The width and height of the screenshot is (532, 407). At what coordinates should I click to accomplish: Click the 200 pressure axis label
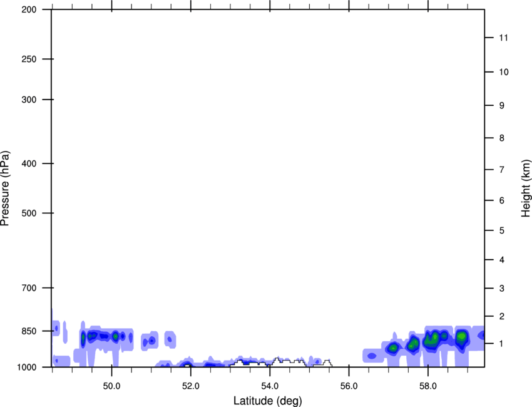click(x=29, y=10)
